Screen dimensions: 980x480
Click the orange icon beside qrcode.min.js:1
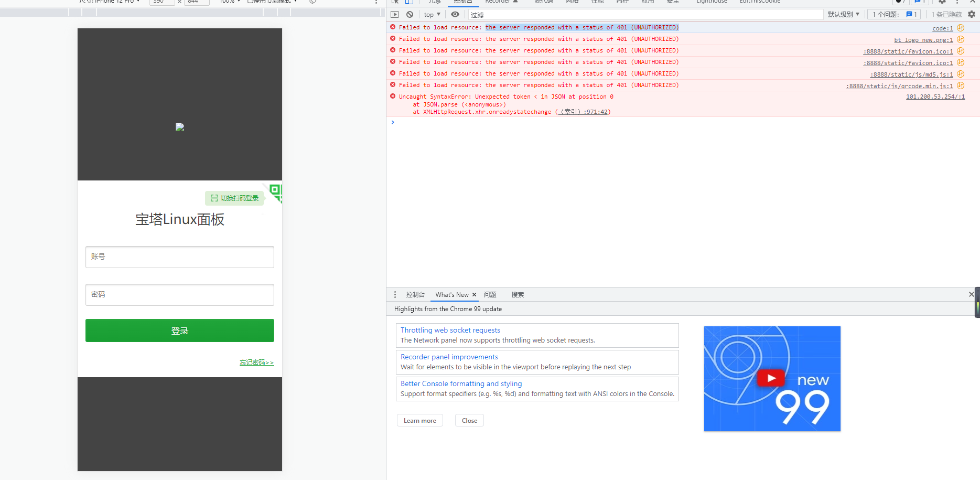tap(961, 86)
